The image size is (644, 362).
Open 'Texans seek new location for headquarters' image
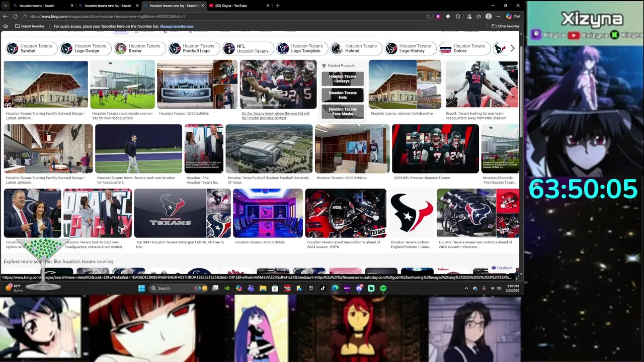[138, 149]
